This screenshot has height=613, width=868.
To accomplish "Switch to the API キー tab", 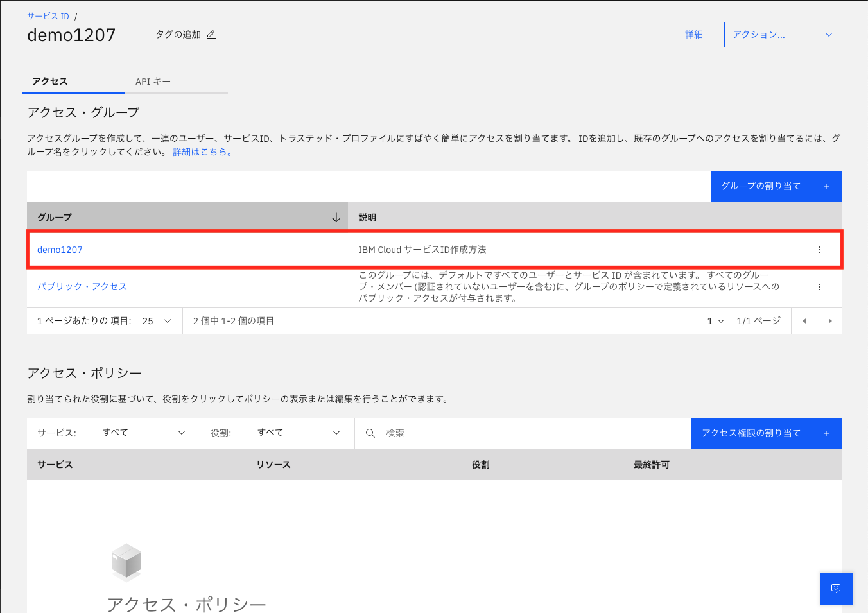I will coord(152,82).
